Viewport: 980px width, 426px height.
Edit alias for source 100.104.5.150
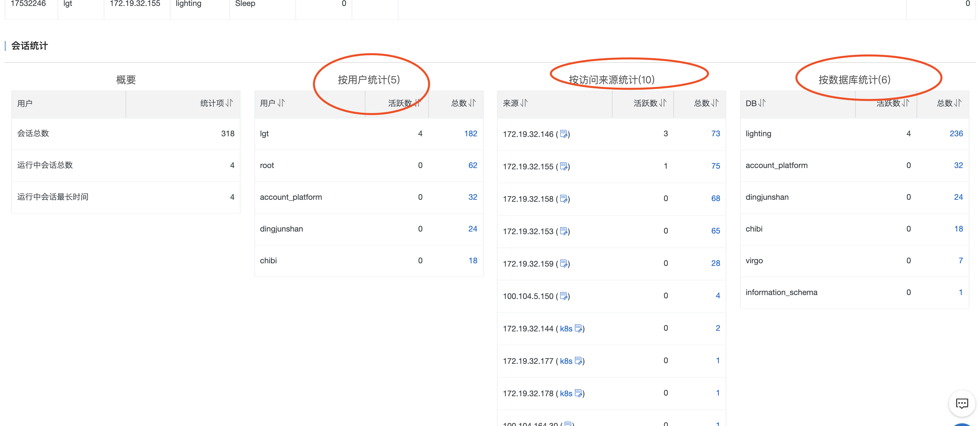pyautogui.click(x=564, y=296)
